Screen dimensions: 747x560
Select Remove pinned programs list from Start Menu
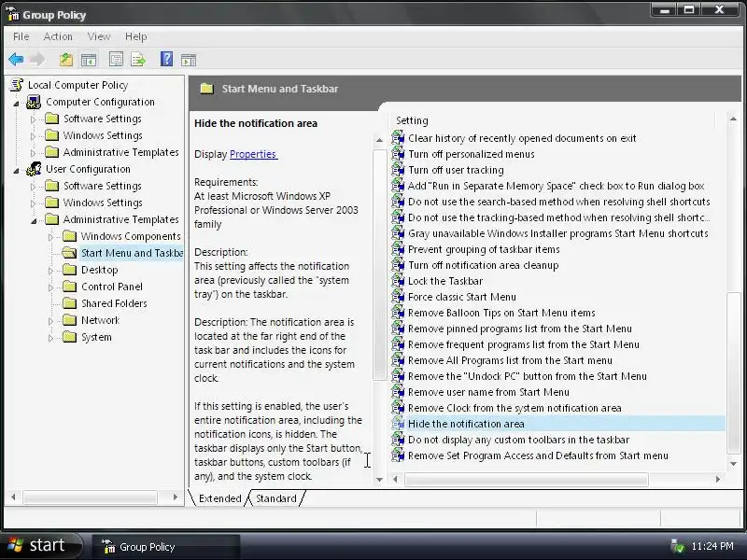(x=520, y=329)
